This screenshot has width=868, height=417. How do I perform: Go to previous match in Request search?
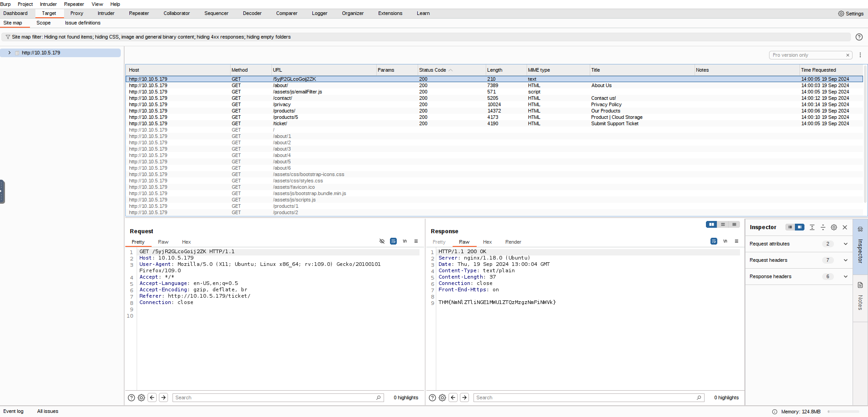(x=153, y=398)
